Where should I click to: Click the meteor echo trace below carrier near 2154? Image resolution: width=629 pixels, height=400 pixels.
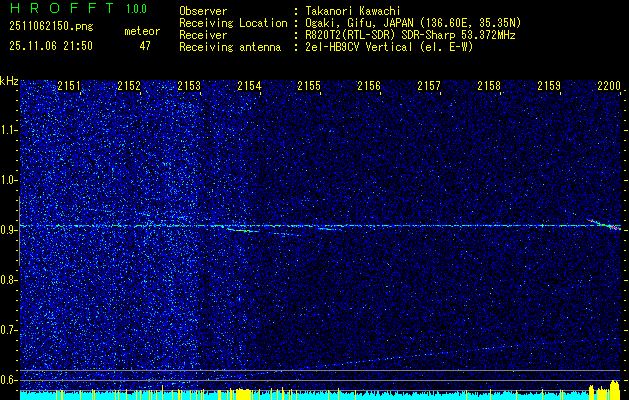pos(243,230)
